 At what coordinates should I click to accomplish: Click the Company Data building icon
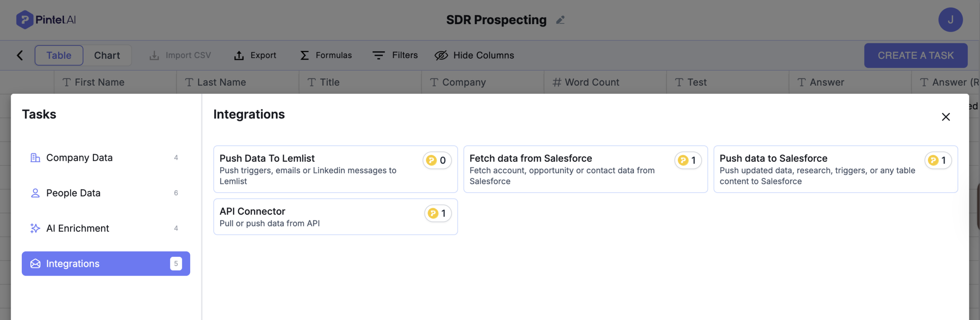pos(35,158)
